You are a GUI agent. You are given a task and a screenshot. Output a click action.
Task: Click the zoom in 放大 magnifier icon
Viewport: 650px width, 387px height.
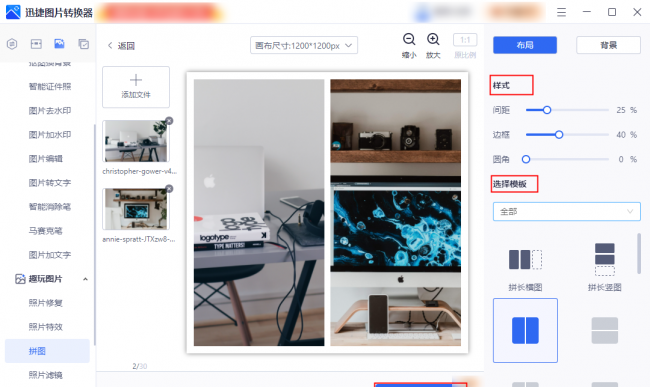[x=433, y=39]
